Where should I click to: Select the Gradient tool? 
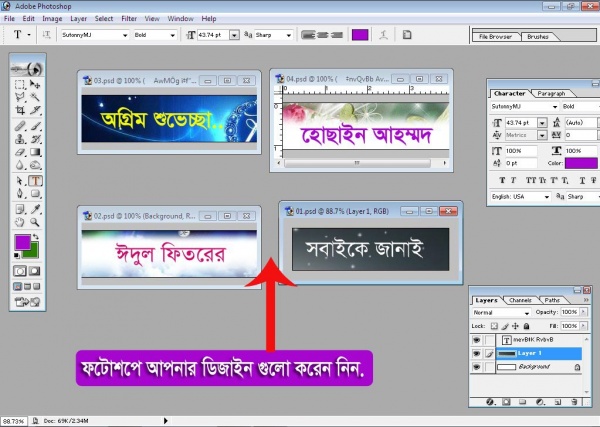[x=35, y=152]
